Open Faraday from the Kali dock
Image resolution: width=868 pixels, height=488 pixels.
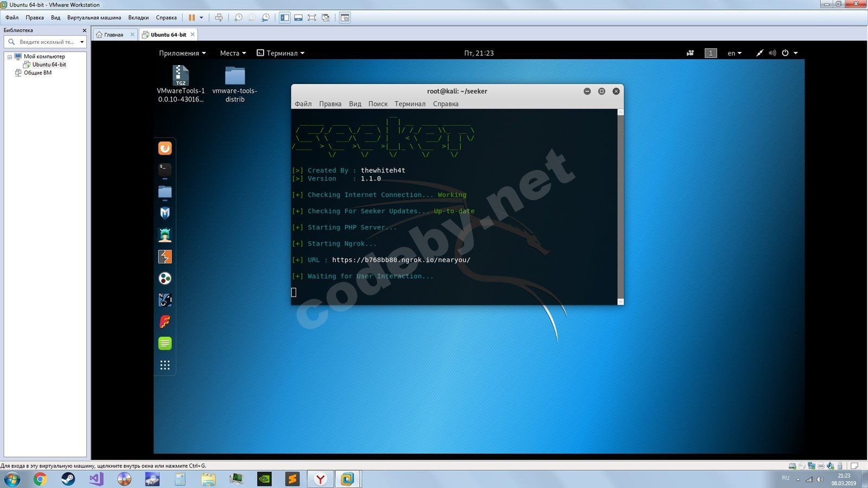coord(165,322)
